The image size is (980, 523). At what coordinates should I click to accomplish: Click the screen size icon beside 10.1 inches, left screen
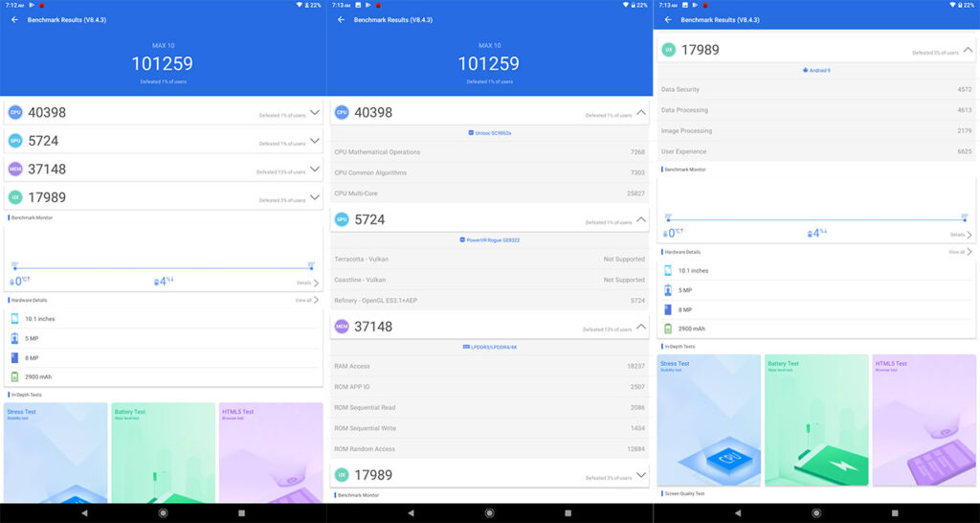click(x=14, y=318)
